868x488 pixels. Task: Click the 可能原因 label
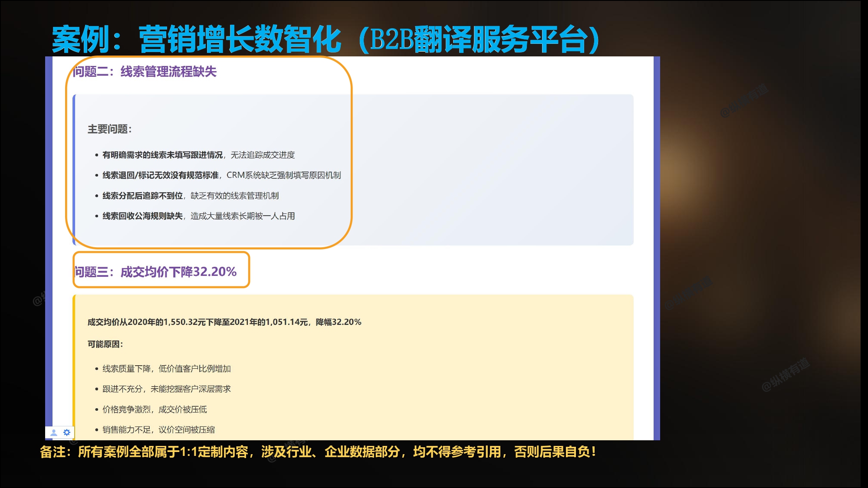[105, 344]
